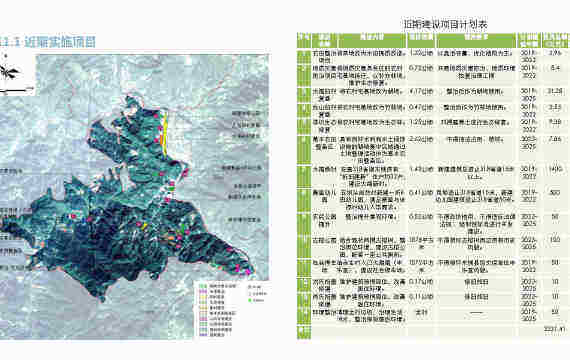Screen dimensions: 570x360
Task: Select the 0.41公顷 area cell
Action: point(421,193)
